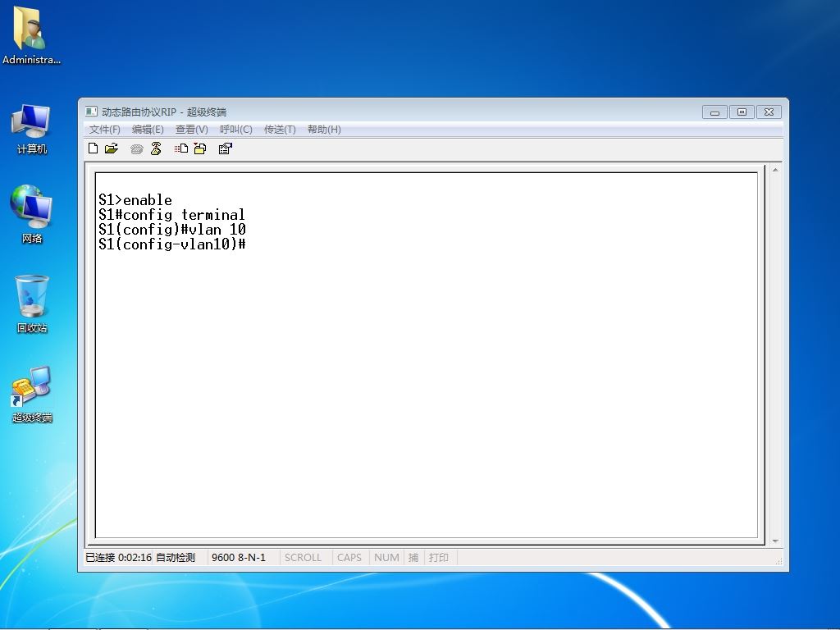Open the 传送(T) menu
This screenshot has width=840, height=630.
tap(280, 129)
